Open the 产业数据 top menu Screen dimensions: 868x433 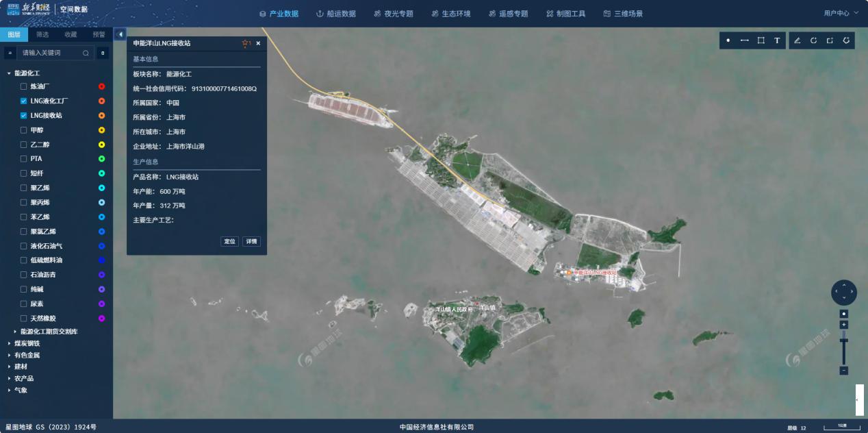coord(279,14)
